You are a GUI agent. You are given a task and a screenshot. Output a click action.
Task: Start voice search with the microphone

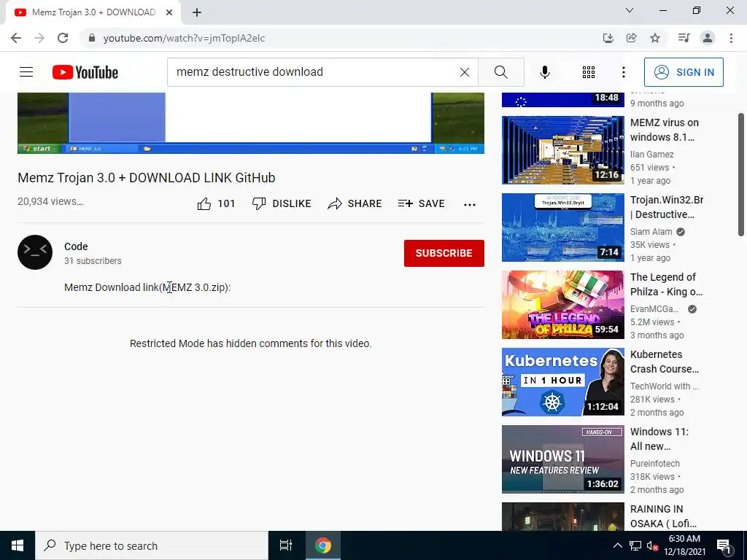pos(545,72)
